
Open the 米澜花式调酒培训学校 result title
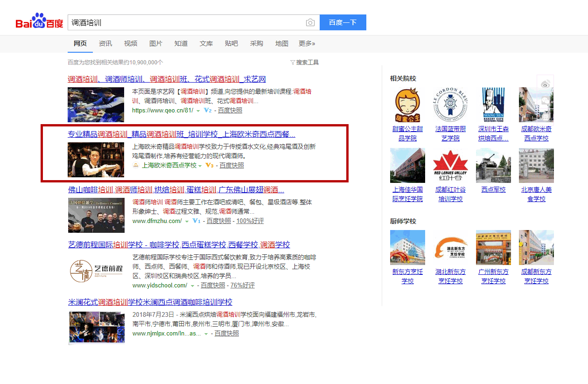pos(150,302)
